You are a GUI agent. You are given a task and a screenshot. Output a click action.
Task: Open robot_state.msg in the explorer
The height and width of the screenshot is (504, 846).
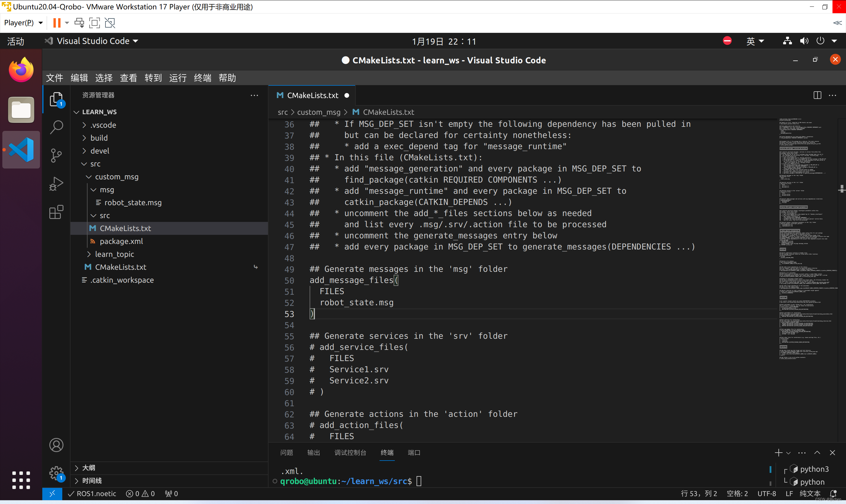(133, 203)
